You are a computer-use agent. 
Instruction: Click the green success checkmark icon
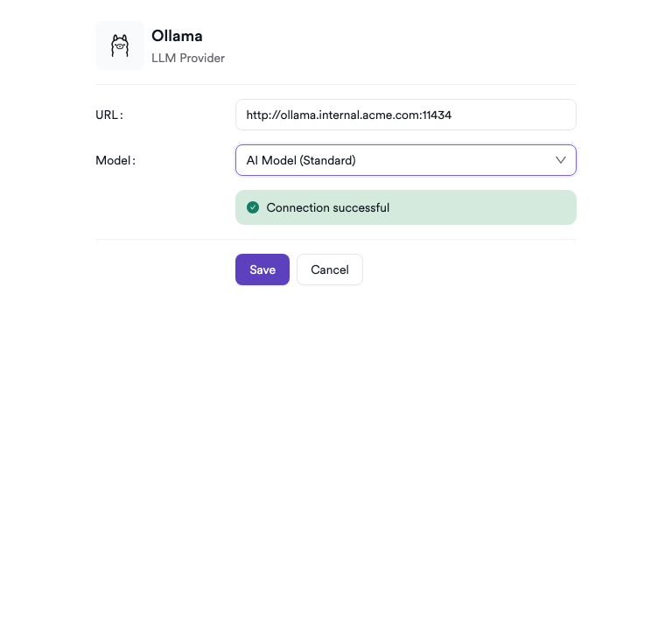[253, 207]
